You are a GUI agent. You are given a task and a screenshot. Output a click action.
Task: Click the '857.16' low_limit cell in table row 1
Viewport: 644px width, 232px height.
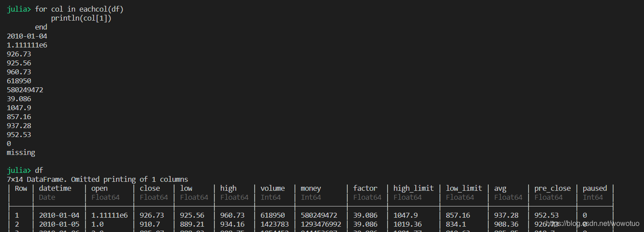458,215
